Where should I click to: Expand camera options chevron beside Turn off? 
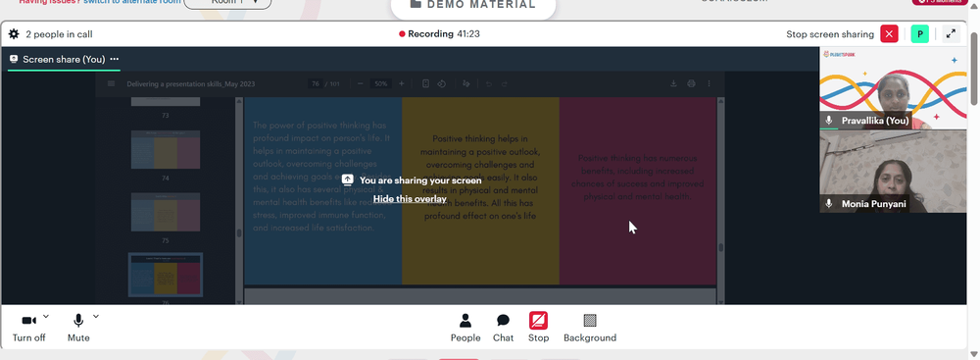(x=46, y=316)
